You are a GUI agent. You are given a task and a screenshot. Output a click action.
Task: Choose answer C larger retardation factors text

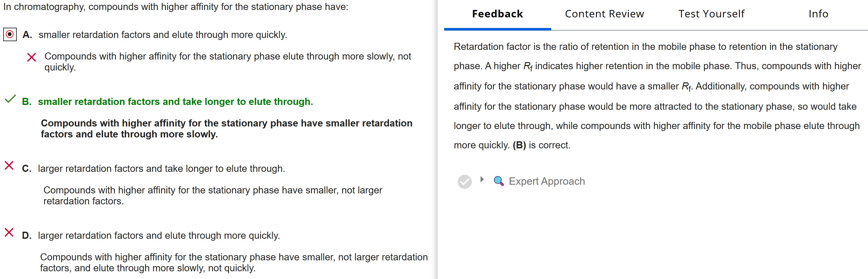(x=161, y=168)
